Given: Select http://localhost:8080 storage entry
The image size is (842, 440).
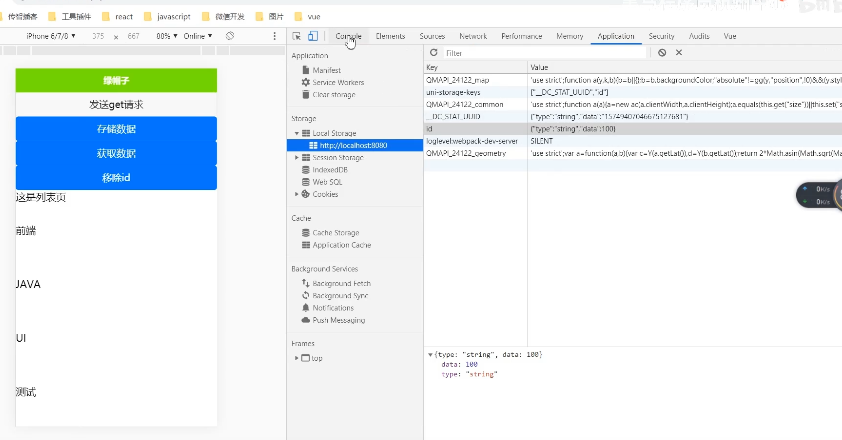Looking at the screenshot, I should click(354, 145).
